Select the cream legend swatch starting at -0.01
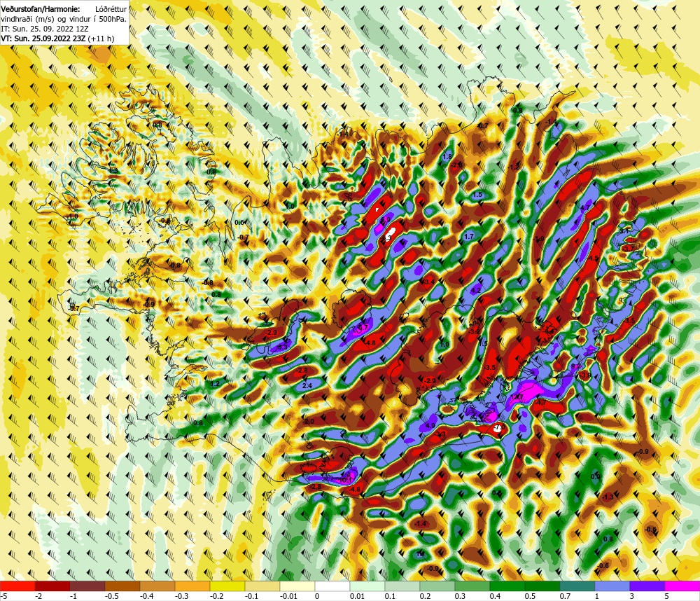This screenshot has width=700, height=601. (297, 586)
